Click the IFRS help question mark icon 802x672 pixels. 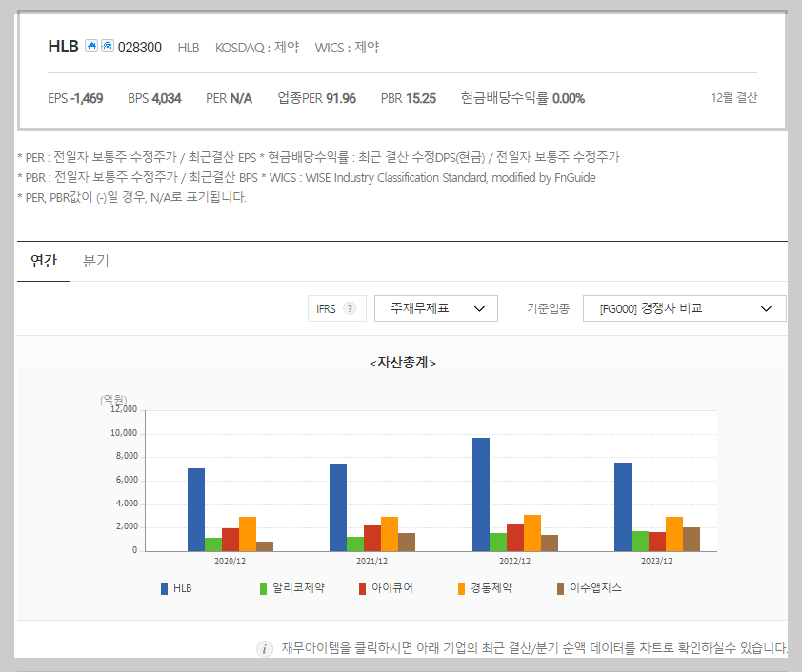[x=350, y=308]
